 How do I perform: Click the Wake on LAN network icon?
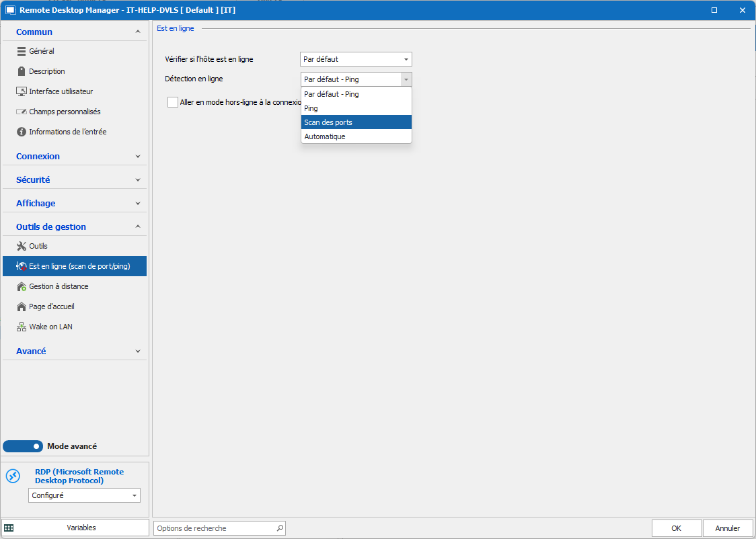[22, 327]
